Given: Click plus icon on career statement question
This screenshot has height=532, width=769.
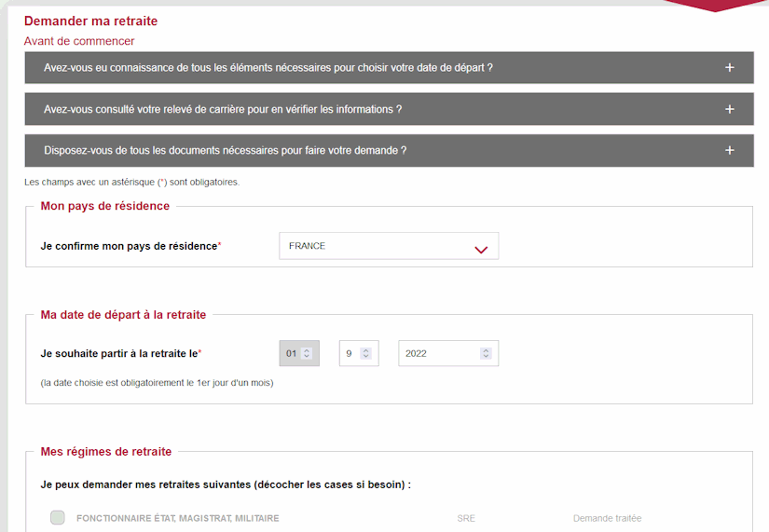Looking at the screenshot, I should (x=729, y=109).
